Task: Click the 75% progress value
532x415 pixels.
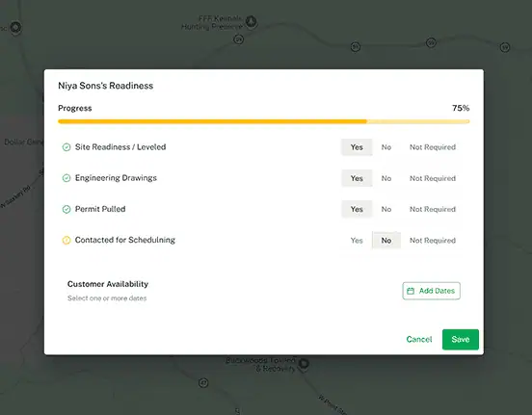Action: 461,108
